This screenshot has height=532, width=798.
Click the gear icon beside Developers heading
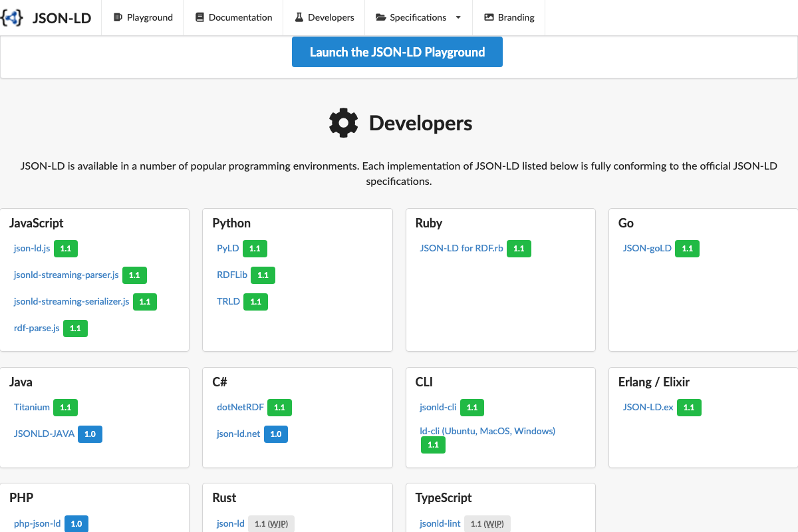tap(344, 123)
